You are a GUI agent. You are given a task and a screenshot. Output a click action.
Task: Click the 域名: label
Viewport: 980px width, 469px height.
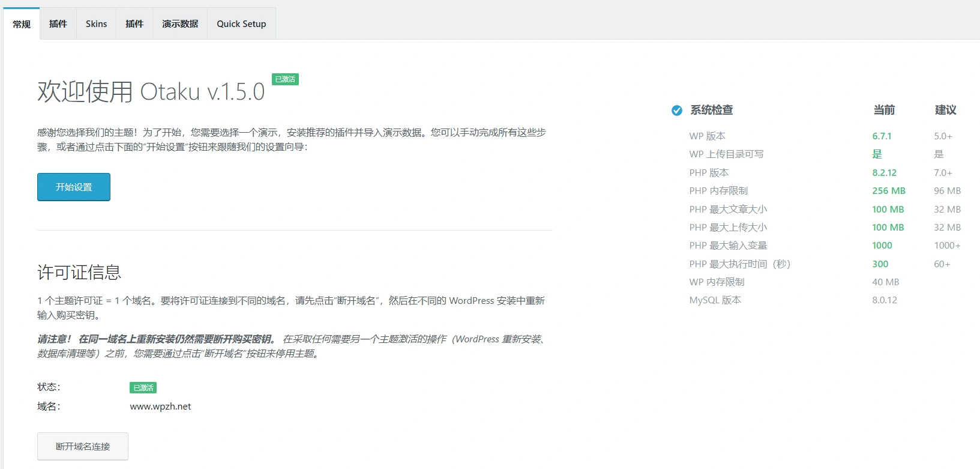[x=49, y=407]
